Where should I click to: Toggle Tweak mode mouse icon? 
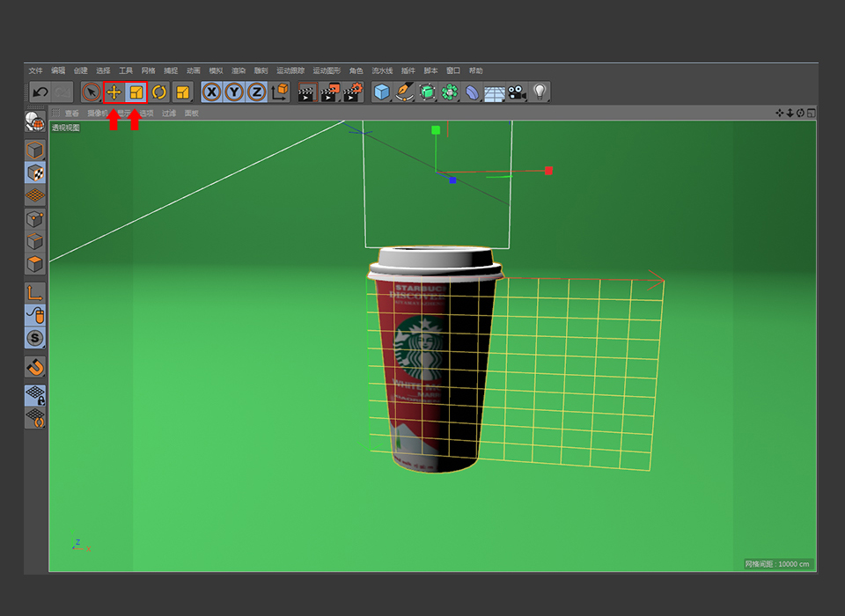(x=35, y=315)
